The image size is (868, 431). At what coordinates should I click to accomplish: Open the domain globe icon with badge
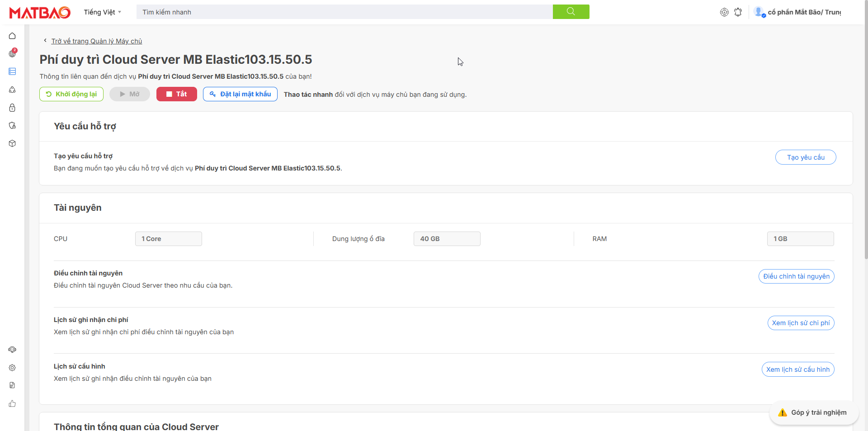(x=12, y=54)
